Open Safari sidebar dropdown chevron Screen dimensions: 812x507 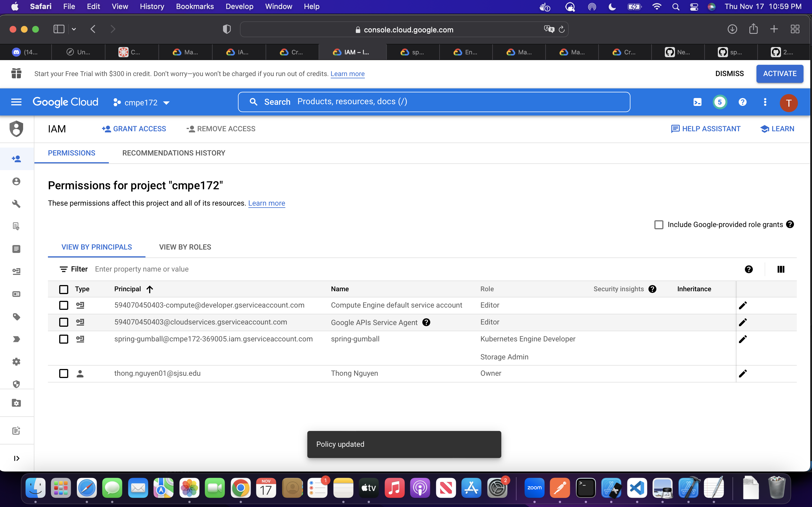click(x=74, y=29)
